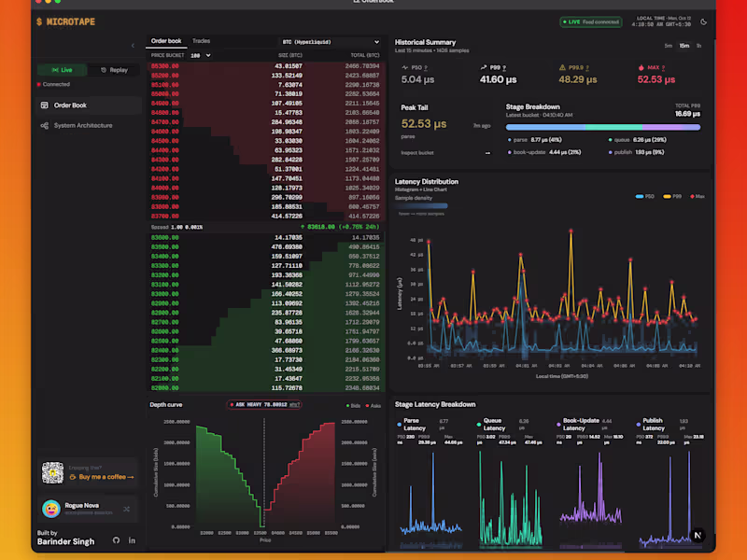Click the SIZE (BTC) column header
This screenshot has width=747, height=560.
coord(290,55)
